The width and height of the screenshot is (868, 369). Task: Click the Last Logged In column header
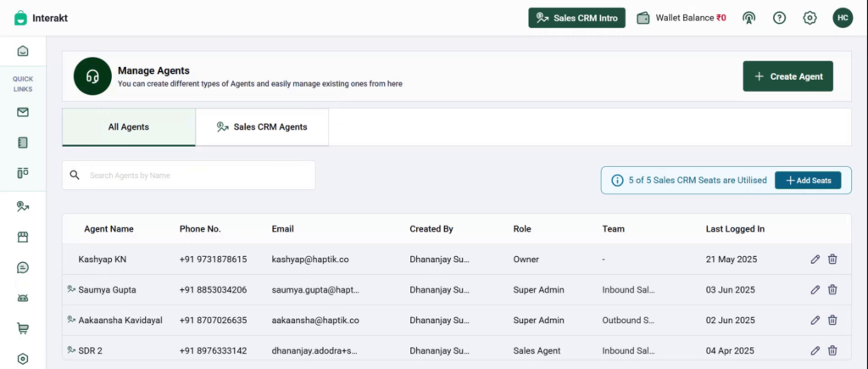pos(735,229)
